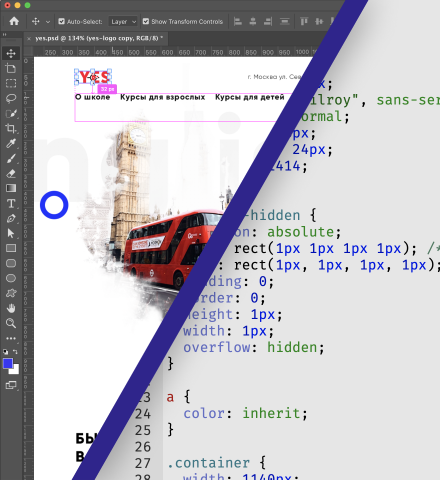440x480 pixels.
Task: Select the Zoom magnifier tool
Action: click(11, 323)
